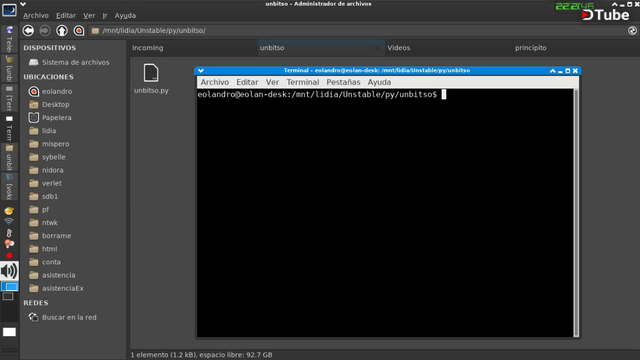Open file manager Archivo menu
This screenshot has width=640, height=360.
tap(36, 16)
